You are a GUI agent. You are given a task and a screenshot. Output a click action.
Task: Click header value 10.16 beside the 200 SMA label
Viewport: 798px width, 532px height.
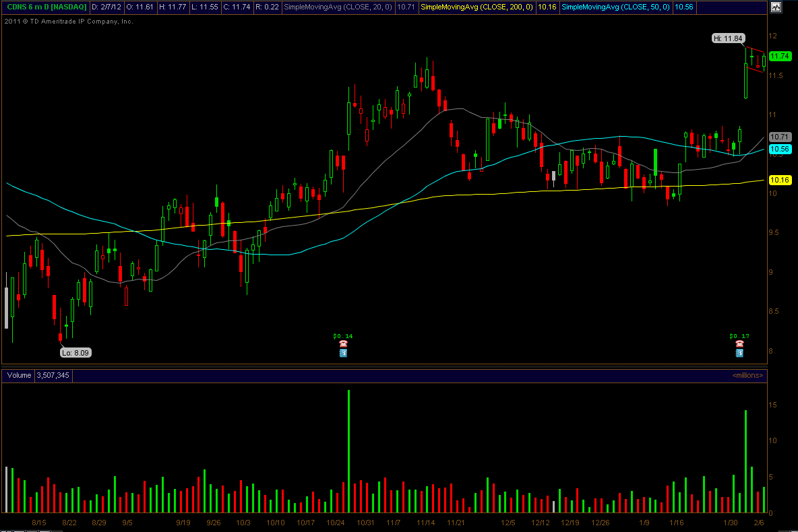coord(547,7)
